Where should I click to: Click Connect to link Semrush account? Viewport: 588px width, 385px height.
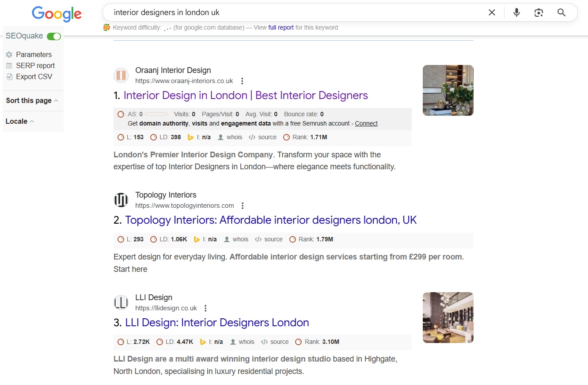coord(366,124)
